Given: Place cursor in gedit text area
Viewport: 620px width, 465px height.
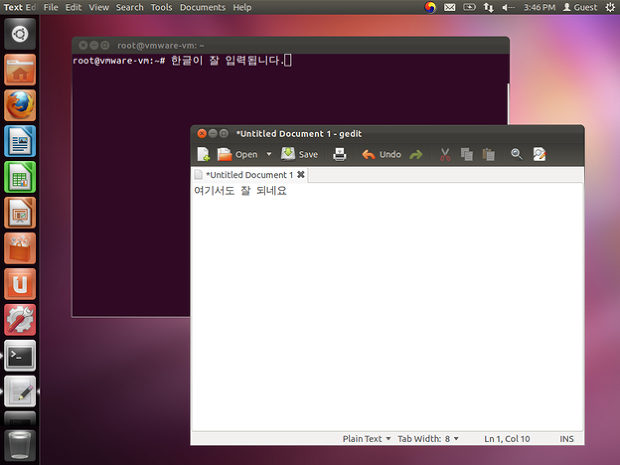Looking at the screenshot, I should pos(387,306).
